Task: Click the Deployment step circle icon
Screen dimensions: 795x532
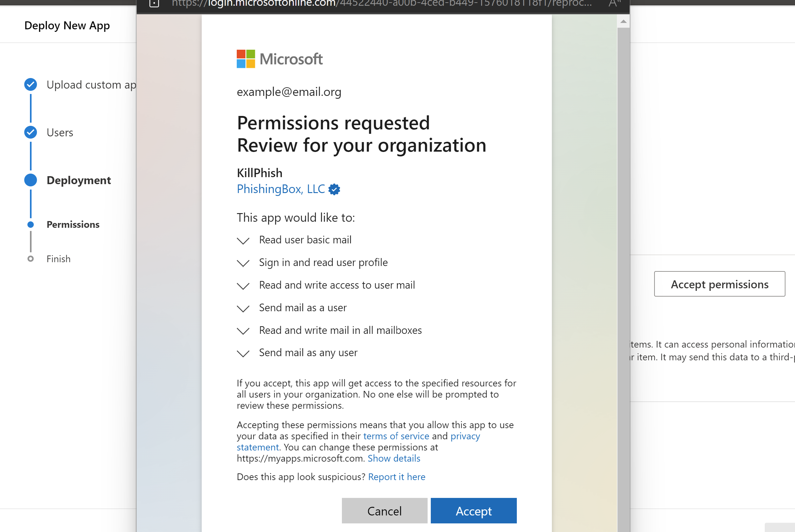Action: [31, 180]
